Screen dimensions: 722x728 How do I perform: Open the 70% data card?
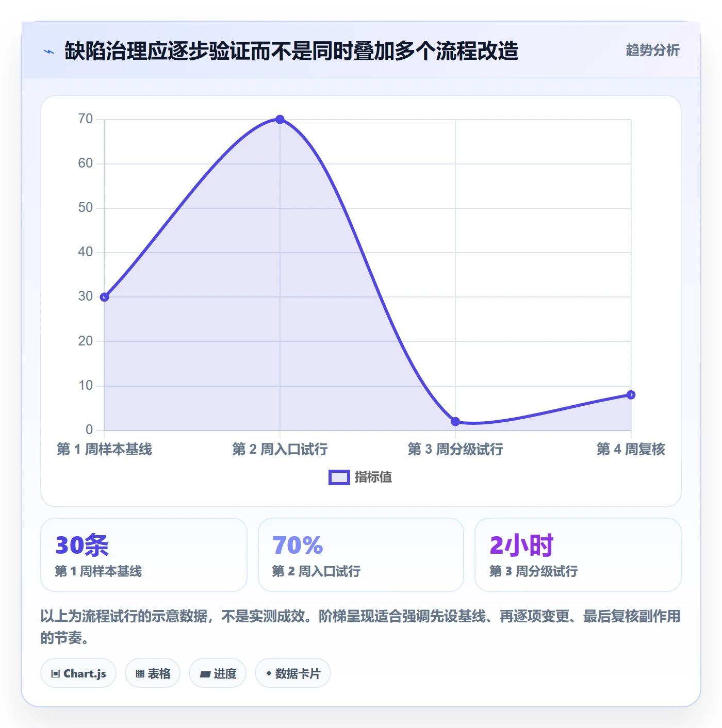point(361,555)
